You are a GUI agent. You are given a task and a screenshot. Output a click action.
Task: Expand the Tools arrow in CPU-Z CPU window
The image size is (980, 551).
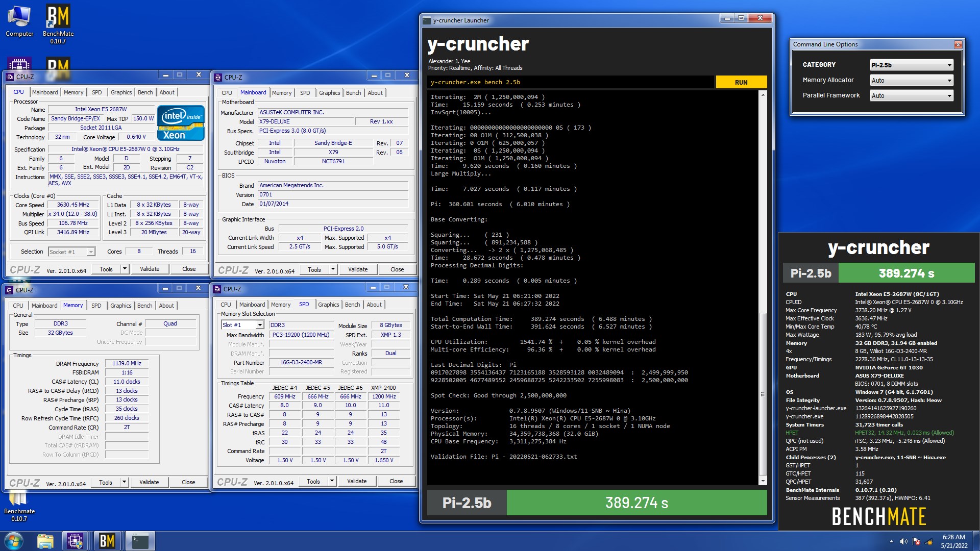tap(125, 269)
